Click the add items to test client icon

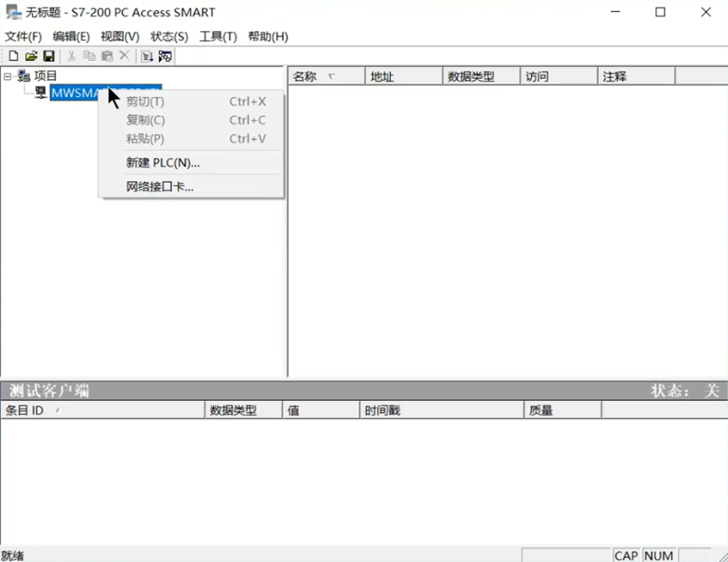pyautogui.click(x=147, y=56)
